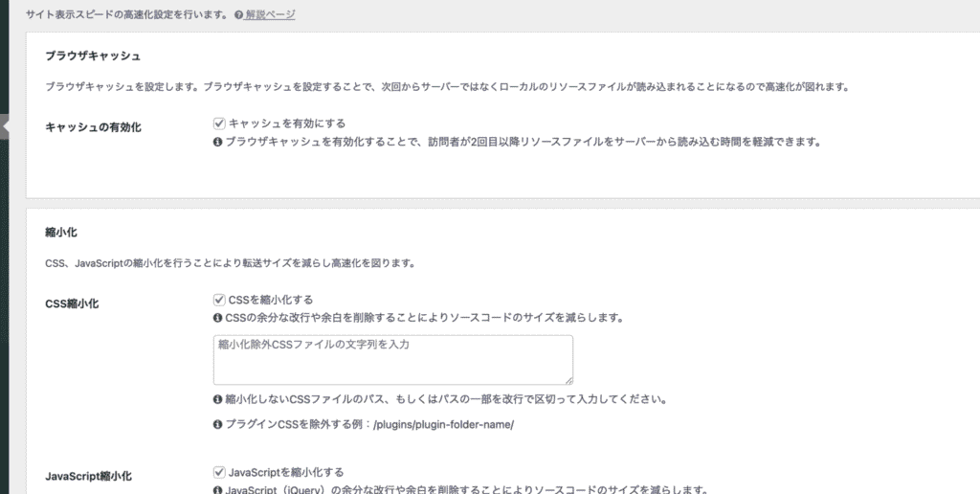980x494 pixels.
Task: Click info icon before JavaScript（jQuery） description
Action: pyautogui.click(x=217, y=490)
